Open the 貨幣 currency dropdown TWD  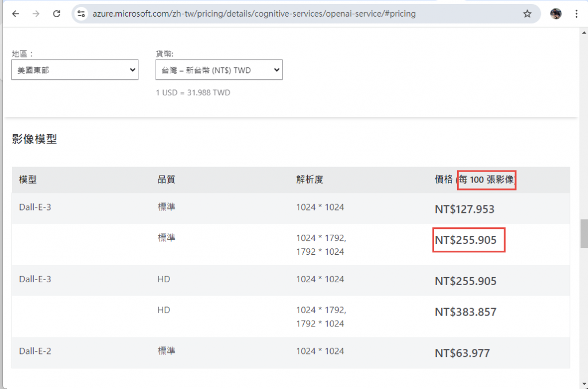[x=219, y=69]
